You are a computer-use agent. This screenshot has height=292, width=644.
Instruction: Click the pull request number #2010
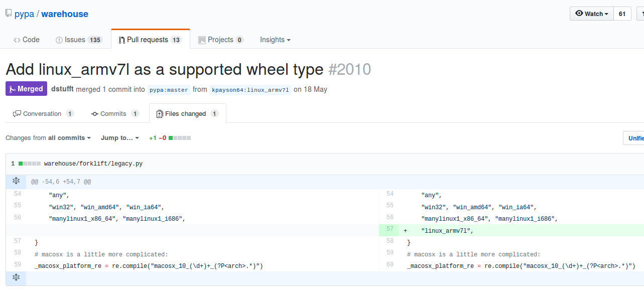(349, 69)
